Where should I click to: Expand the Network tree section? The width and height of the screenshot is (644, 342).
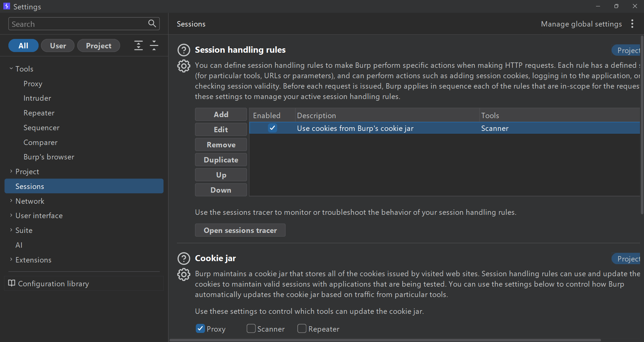tap(11, 201)
